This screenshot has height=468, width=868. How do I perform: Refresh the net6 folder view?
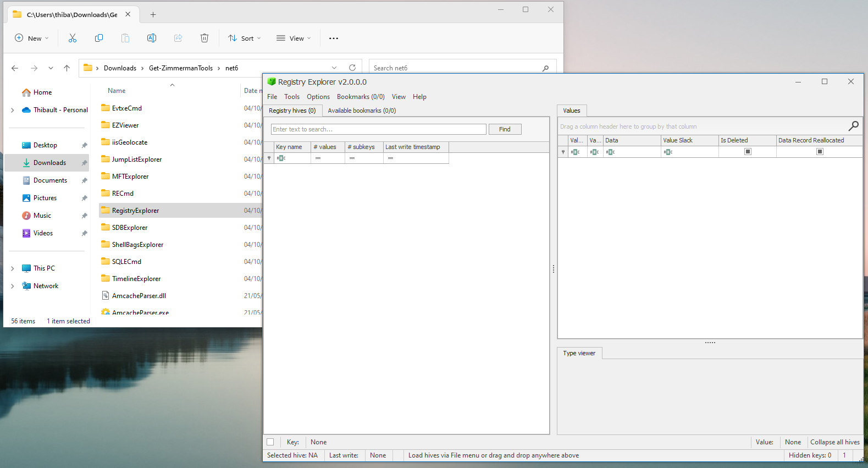352,68
